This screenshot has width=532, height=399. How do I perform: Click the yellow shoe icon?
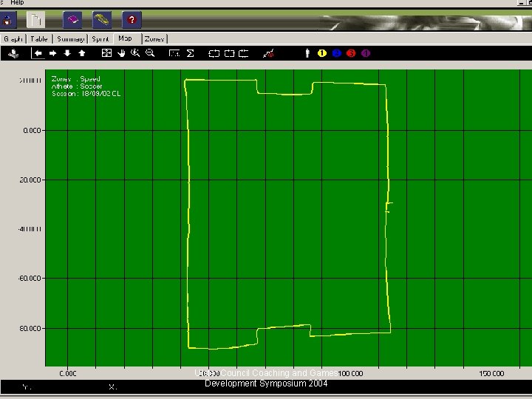click(102, 20)
